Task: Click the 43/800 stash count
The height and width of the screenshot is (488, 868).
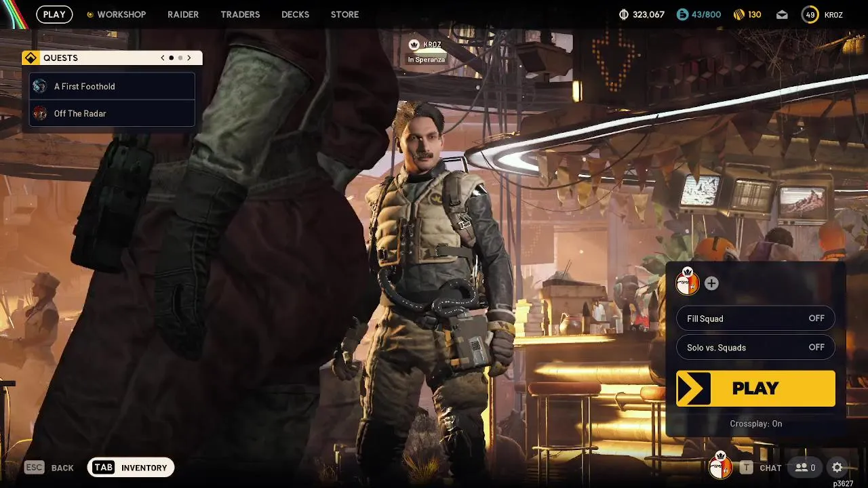Action: (x=707, y=14)
